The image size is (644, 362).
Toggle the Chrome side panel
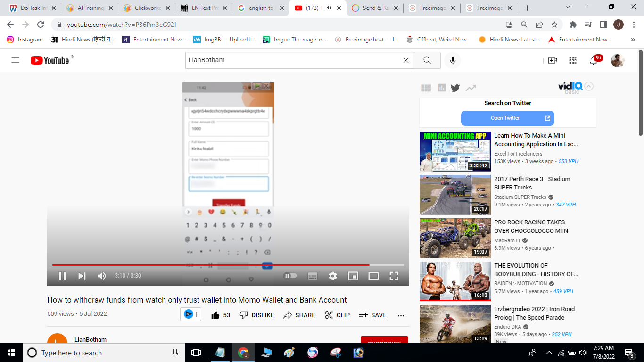603,25
